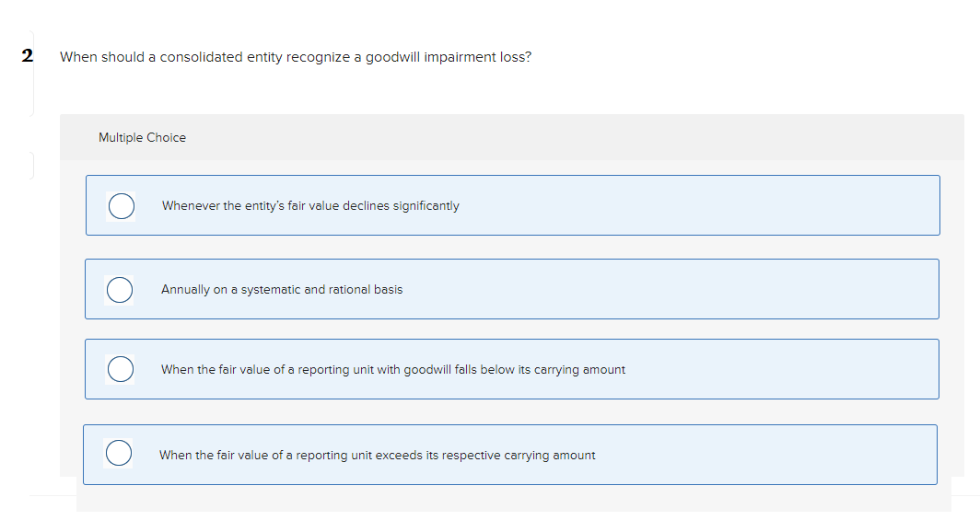The image size is (980, 532).
Task: Pick the option about fair value exceeding carrying amount
Action: [378, 454]
